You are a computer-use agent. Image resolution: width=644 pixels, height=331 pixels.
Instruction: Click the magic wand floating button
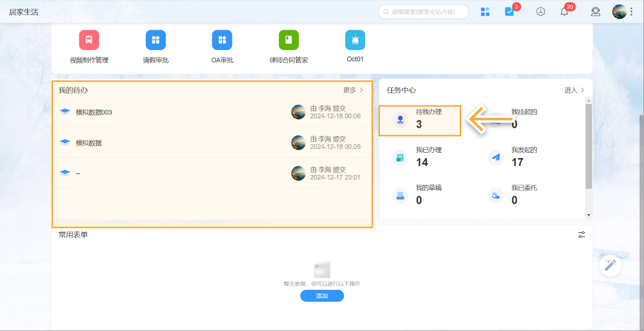tap(610, 266)
